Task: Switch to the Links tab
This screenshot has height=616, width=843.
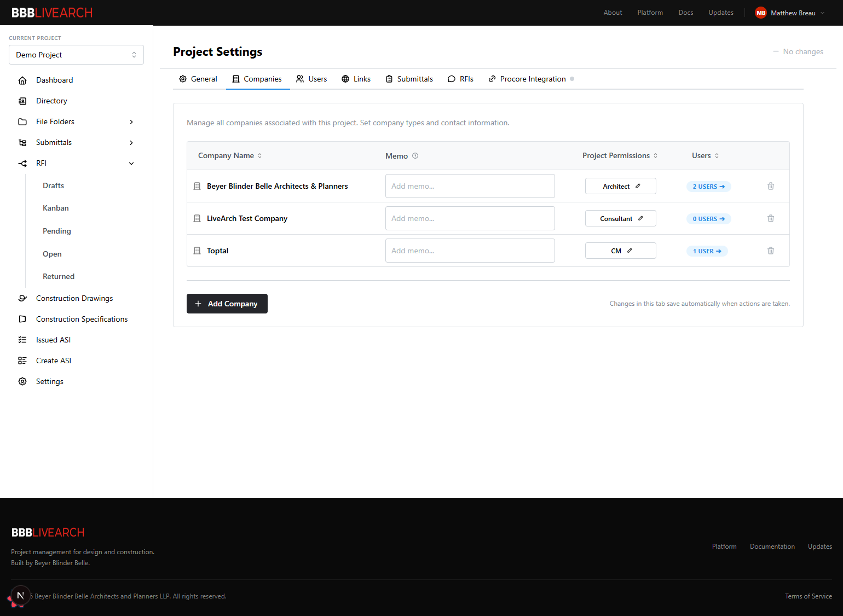Action: pos(356,79)
